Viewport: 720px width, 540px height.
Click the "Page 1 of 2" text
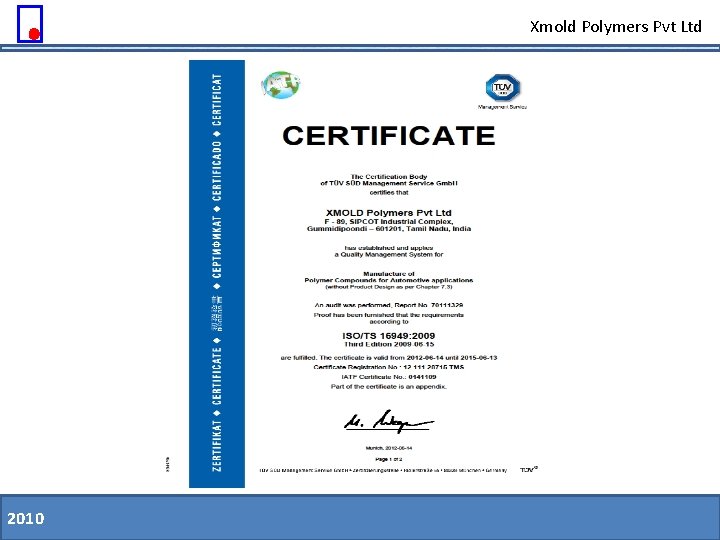[x=388, y=459]
